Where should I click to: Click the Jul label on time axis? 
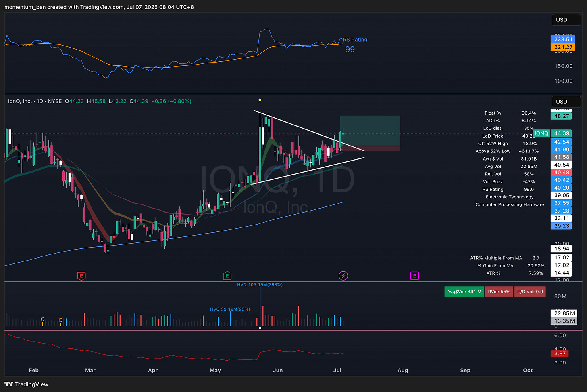[x=337, y=370]
